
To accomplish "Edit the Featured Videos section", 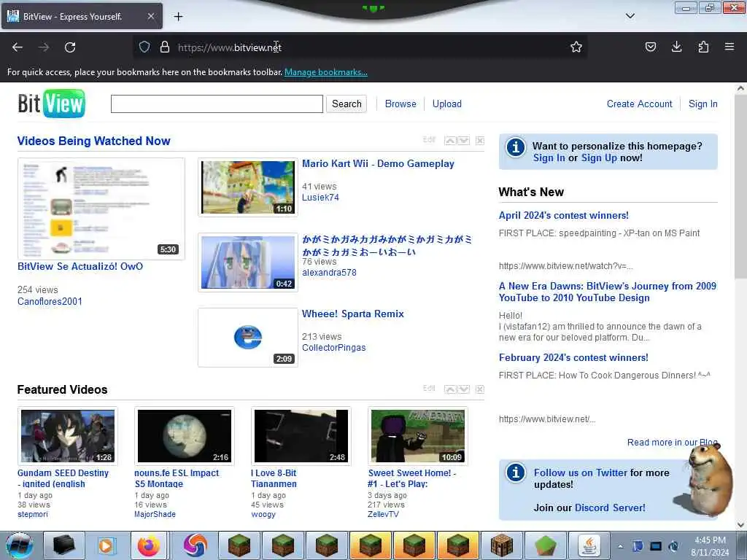I will 429,388.
